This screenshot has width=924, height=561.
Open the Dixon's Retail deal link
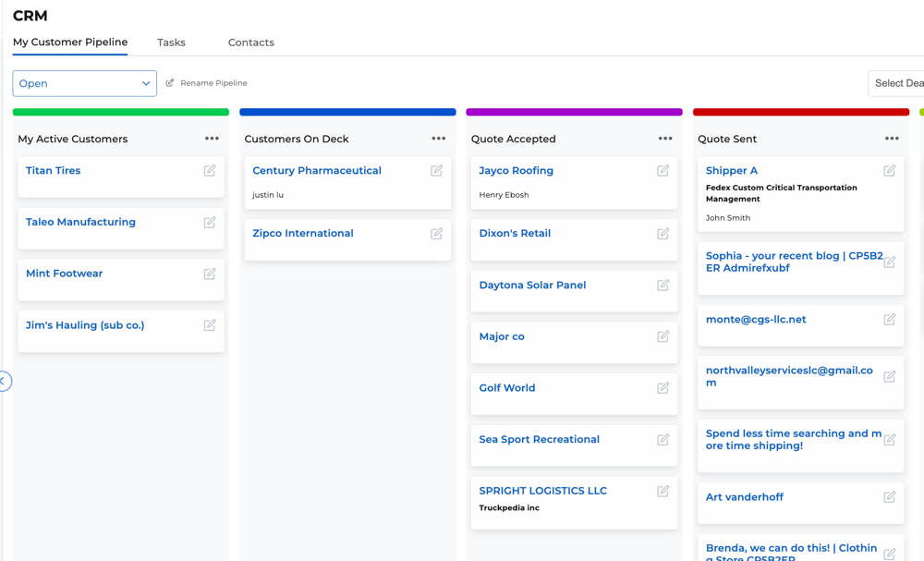pyautogui.click(x=515, y=233)
